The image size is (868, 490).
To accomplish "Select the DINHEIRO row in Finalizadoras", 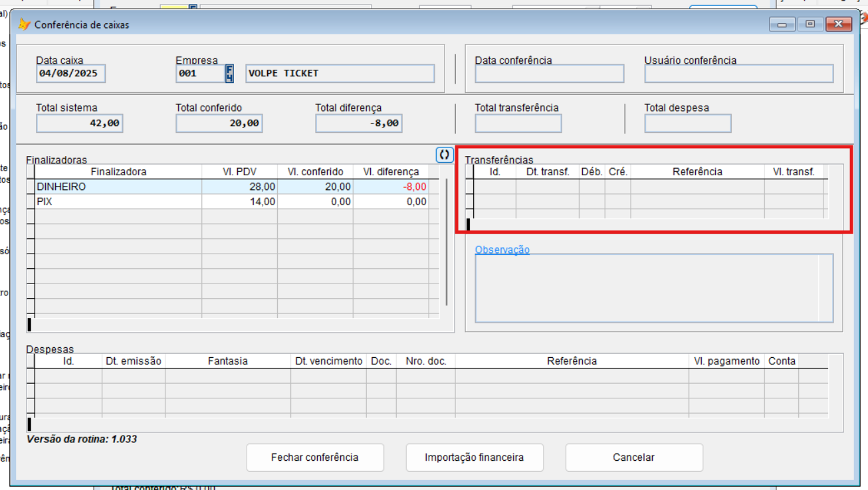I will tap(118, 187).
